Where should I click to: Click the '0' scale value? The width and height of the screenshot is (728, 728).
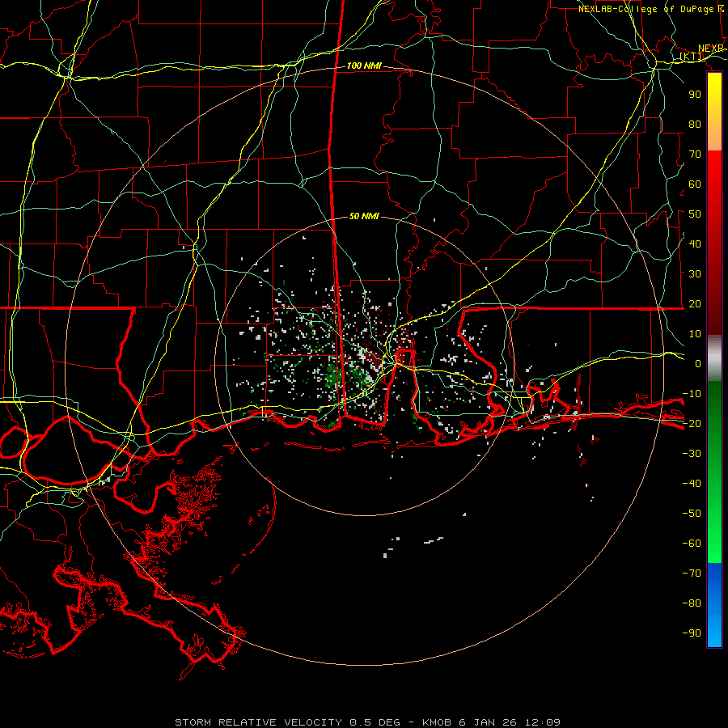coord(698,364)
